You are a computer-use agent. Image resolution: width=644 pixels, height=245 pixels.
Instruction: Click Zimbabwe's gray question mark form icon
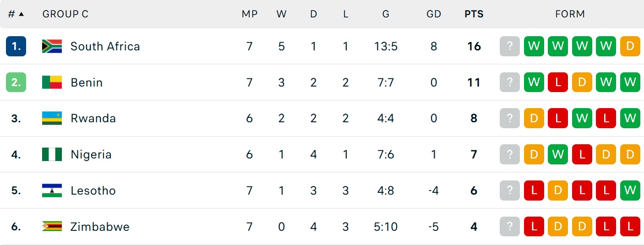(x=510, y=227)
